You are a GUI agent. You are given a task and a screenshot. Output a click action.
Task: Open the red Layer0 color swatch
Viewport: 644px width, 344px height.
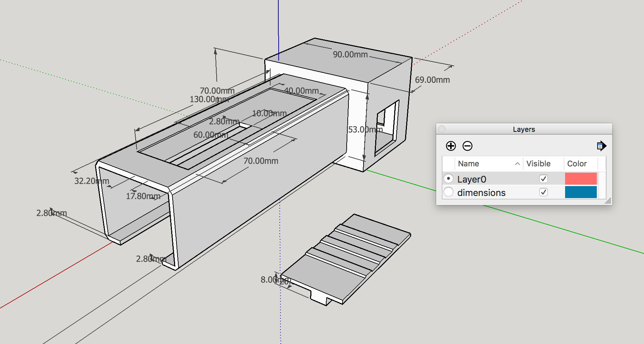click(x=581, y=179)
